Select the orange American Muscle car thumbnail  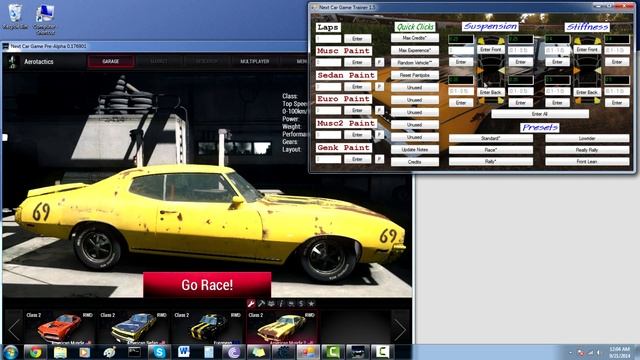[x=60, y=327]
